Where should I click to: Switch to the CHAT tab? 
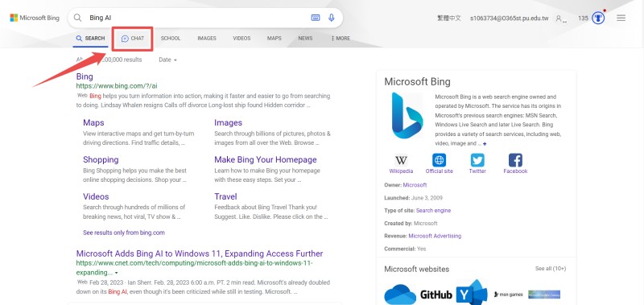pos(133,39)
